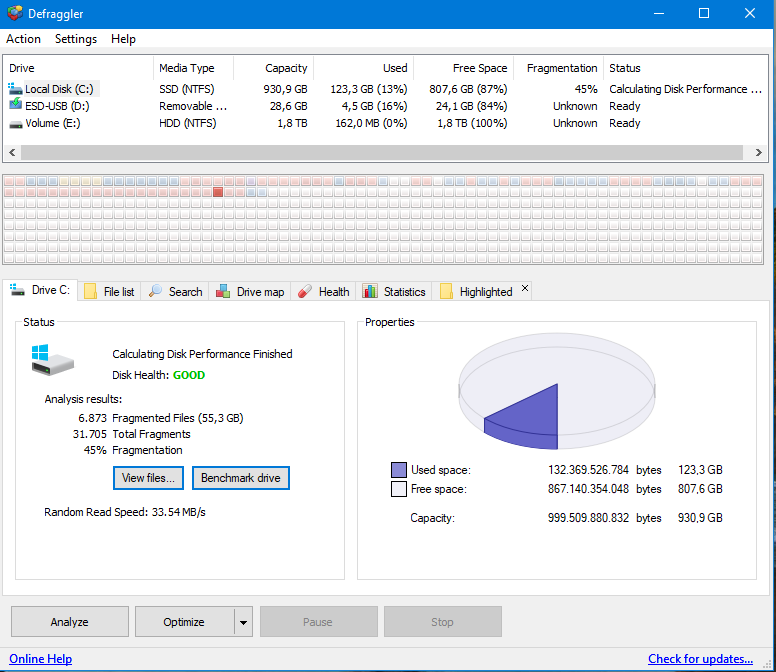Click the Drive map blocks icon

point(223,291)
